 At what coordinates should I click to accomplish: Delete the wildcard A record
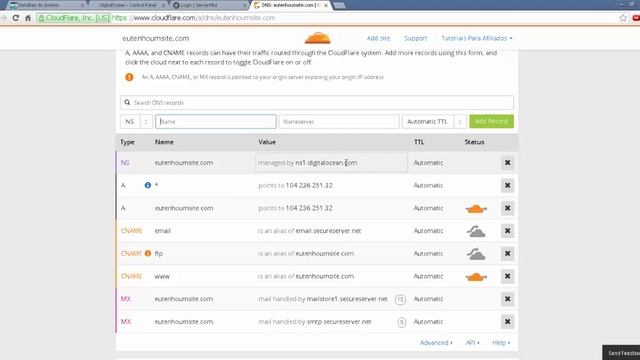(507, 185)
